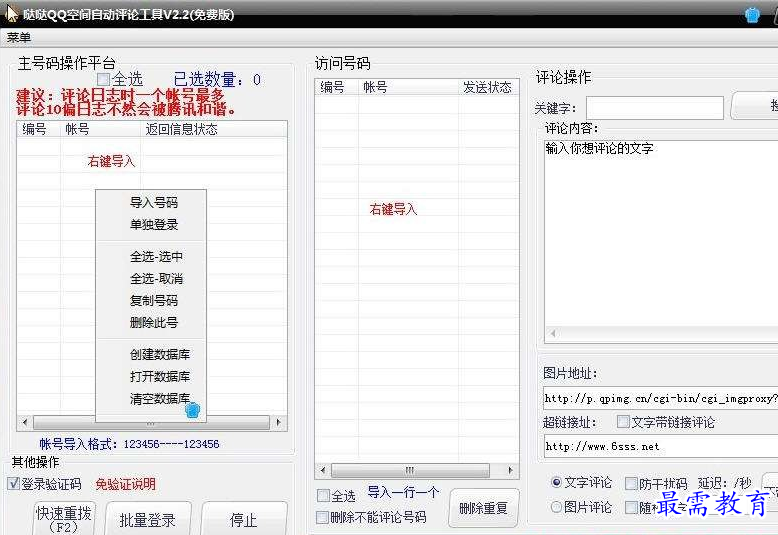Click the 图片地址 URL field
This screenshot has height=535, width=778.
point(661,398)
